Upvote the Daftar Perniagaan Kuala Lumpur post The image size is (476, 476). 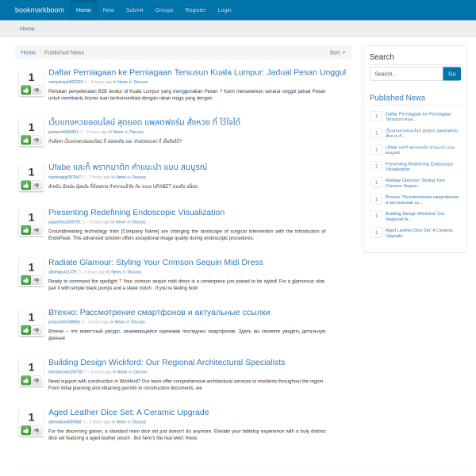click(x=26, y=90)
